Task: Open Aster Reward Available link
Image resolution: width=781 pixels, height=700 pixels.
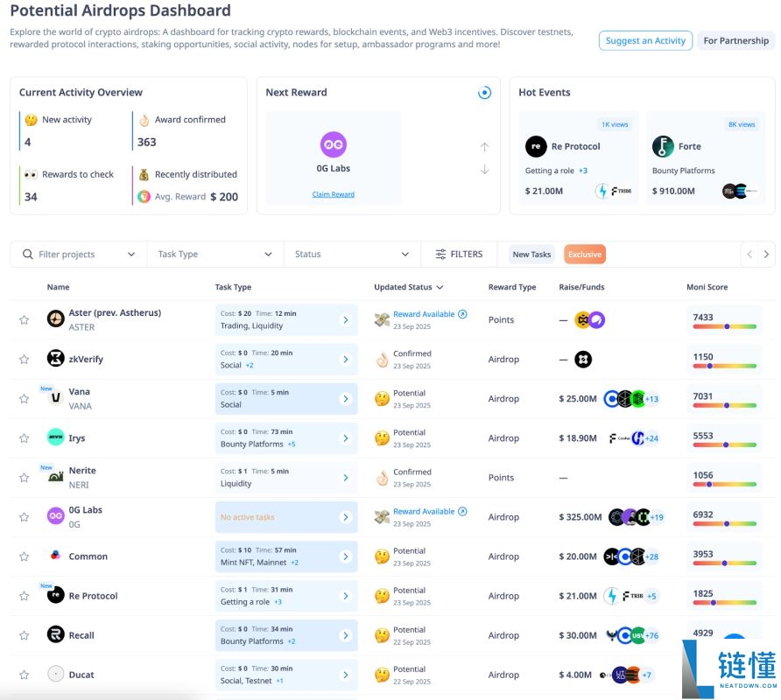Action: click(x=430, y=314)
